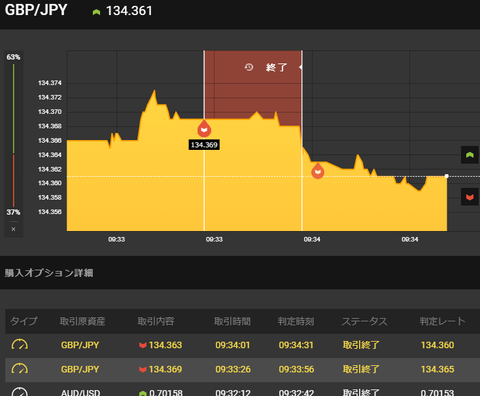Click trade time 09:33:26
Image resolution: width=480 pixels, height=396 pixels.
pyautogui.click(x=233, y=369)
